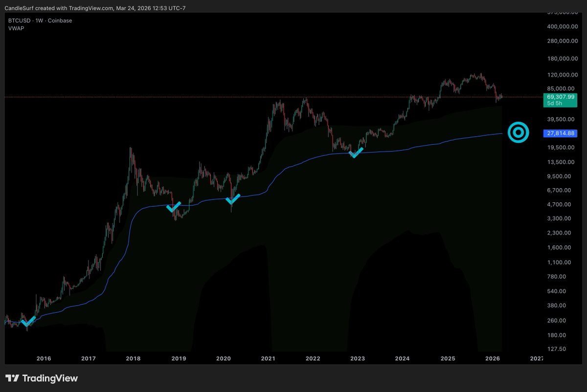Click the 13,500.00 price axis label
Screen dimensions: 587x392
point(560,162)
